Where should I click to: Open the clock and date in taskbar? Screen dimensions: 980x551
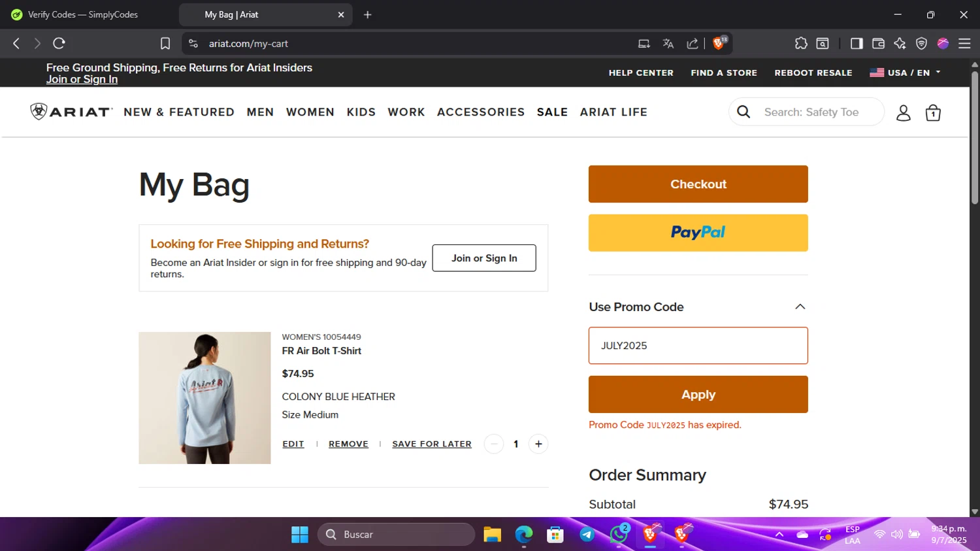pyautogui.click(x=949, y=535)
